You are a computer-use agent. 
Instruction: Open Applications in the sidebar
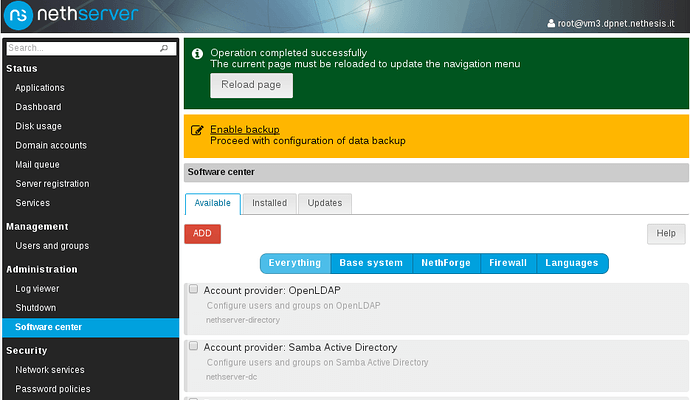pos(40,88)
